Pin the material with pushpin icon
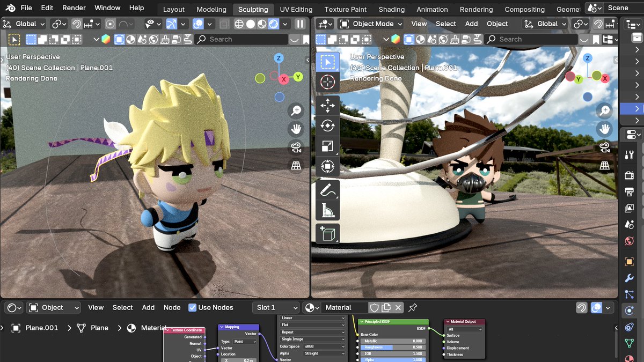This screenshot has width=644, height=362. click(x=413, y=307)
